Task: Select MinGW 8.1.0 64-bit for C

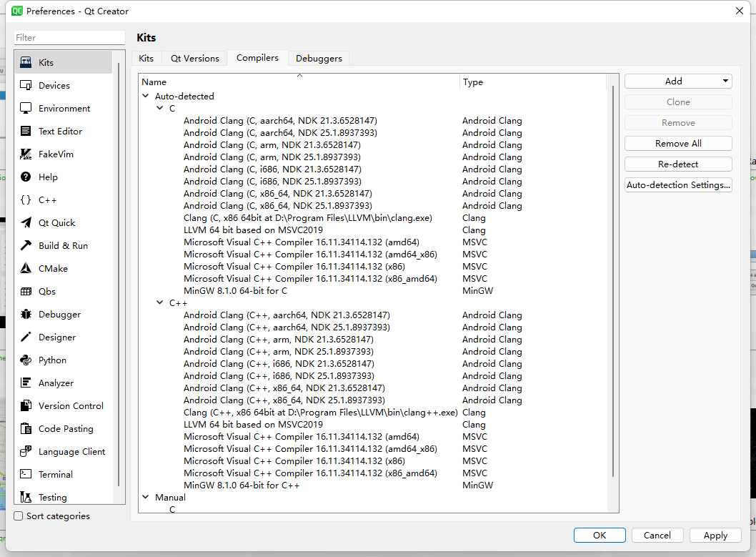Action: 235,290
